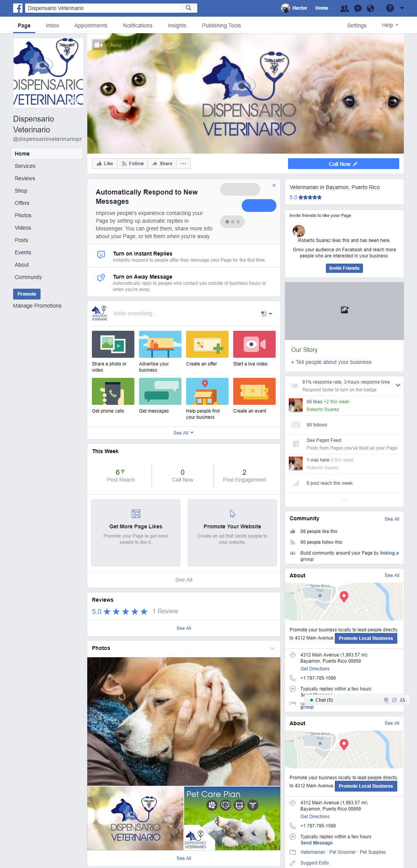
Task: Open the Pet Care Plan photo
Action: [232, 818]
